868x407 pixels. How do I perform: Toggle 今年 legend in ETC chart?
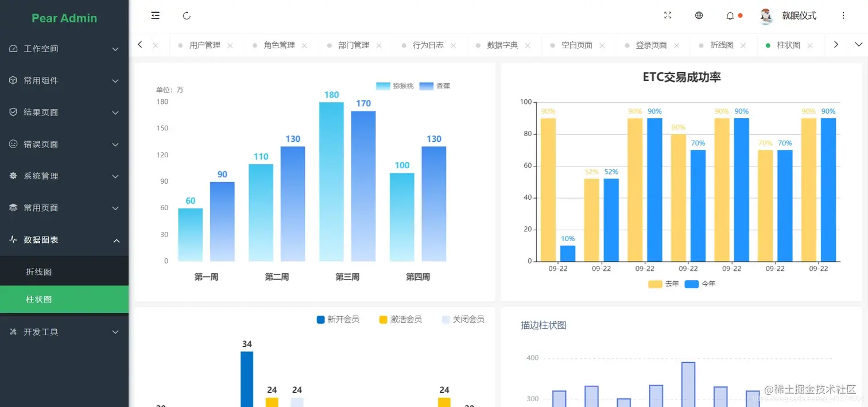click(700, 284)
